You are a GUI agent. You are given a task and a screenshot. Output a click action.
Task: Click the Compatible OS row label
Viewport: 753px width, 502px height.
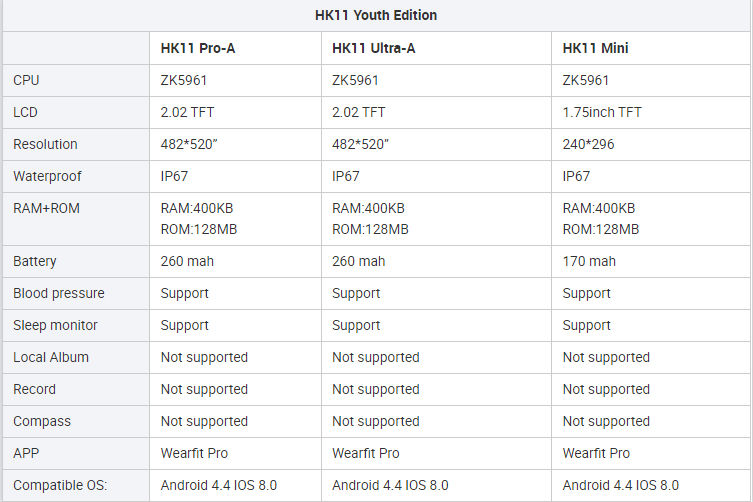pyautogui.click(x=58, y=485)
